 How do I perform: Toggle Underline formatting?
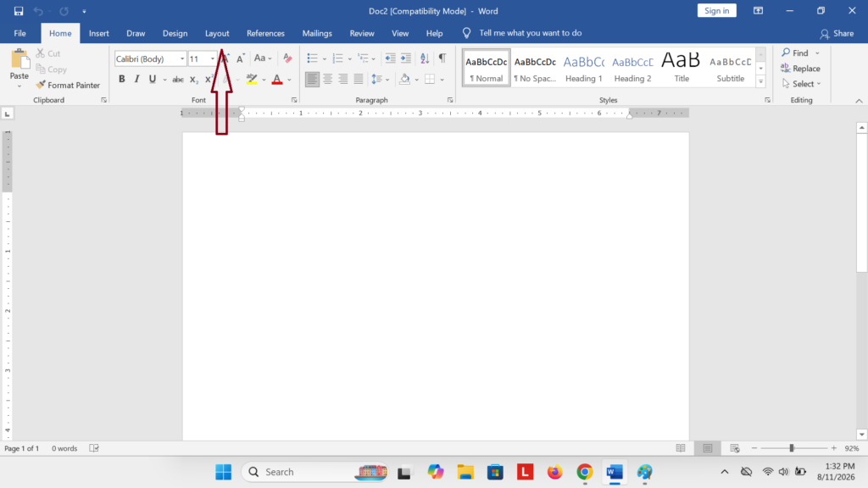[153, 79]
